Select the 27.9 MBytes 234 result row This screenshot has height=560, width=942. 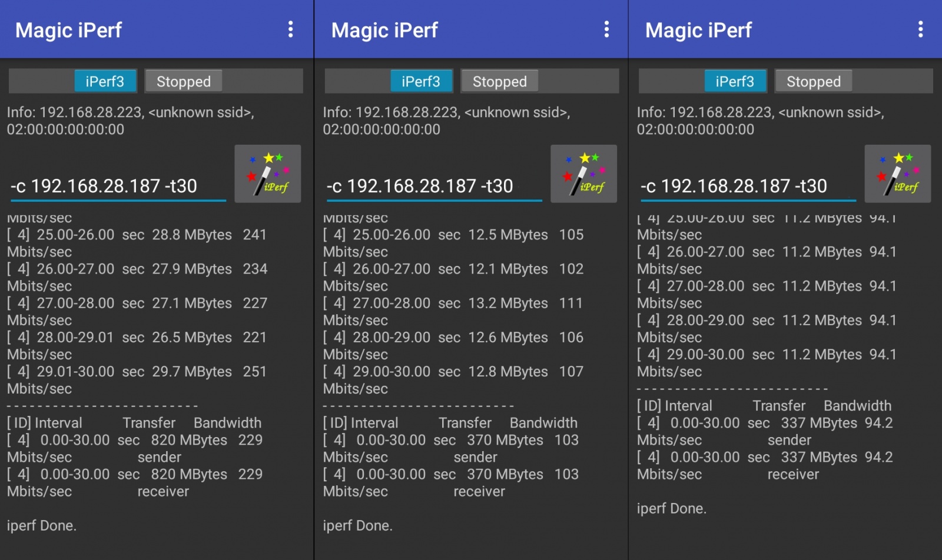(x=137, y=277)
